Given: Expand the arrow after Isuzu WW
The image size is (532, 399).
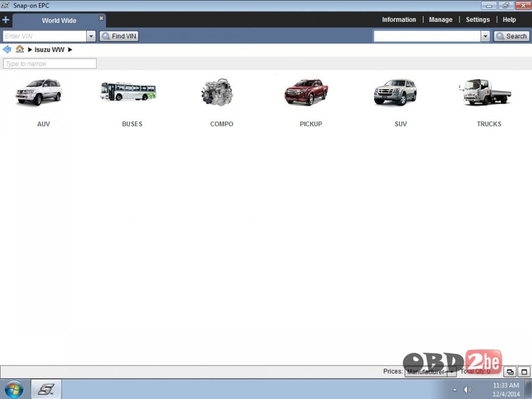Looking at the screenshot, I should coord(70,49).
